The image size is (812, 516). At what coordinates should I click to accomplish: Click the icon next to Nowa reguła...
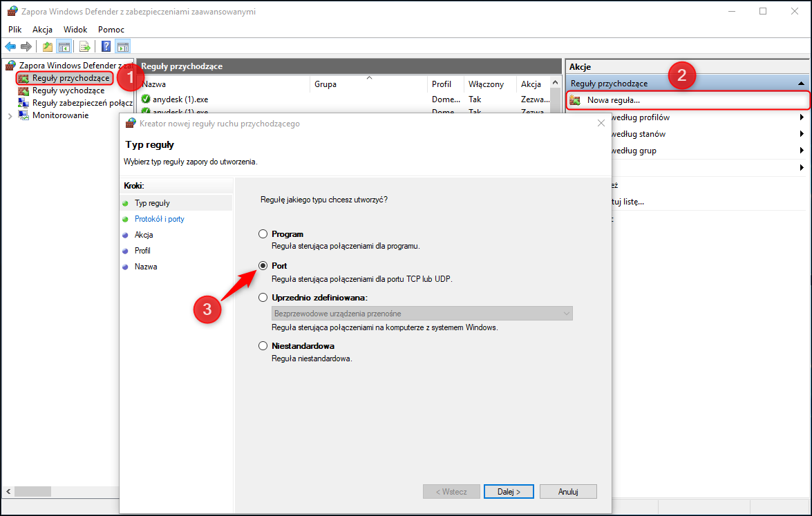click(575, 100)
